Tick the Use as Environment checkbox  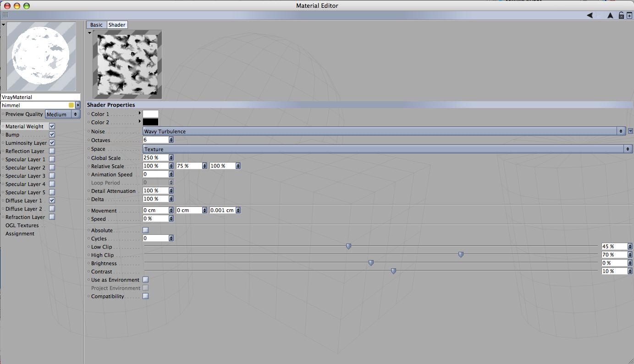146,280
